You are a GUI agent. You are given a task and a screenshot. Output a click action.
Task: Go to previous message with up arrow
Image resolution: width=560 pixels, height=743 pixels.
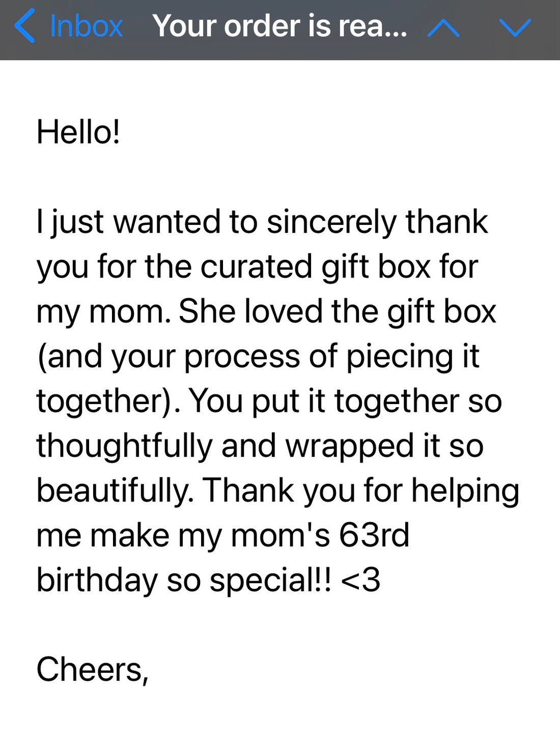click(443, 28)
